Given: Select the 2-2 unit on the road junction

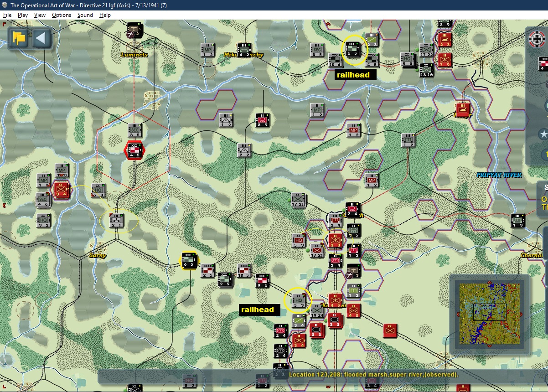Looking at the screenshot, I should [x=244, y=150].
